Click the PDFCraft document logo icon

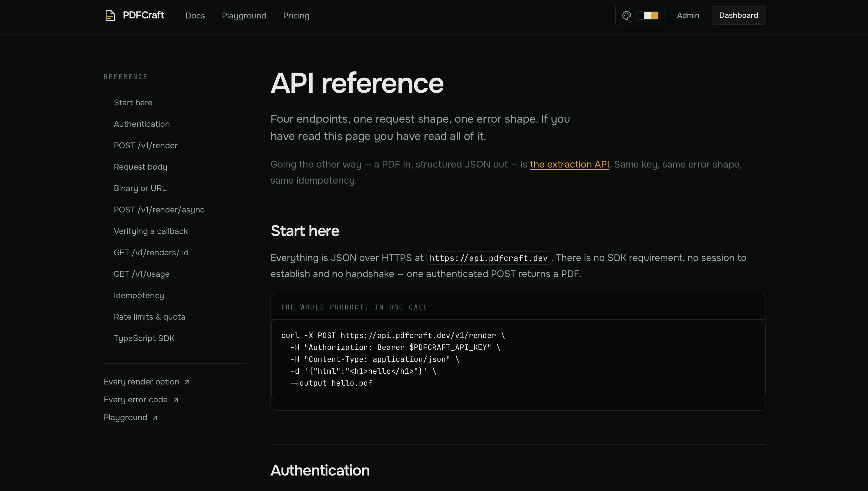[110, 15]
